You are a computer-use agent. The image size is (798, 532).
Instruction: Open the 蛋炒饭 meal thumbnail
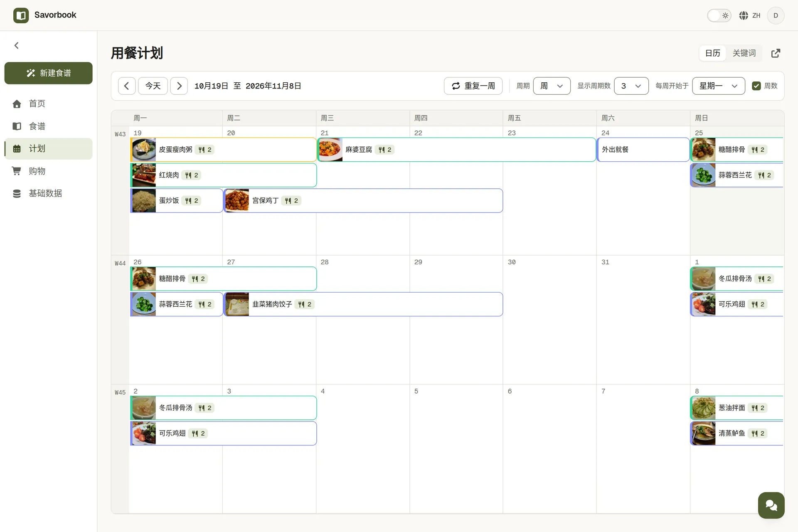tap(144, 200)
